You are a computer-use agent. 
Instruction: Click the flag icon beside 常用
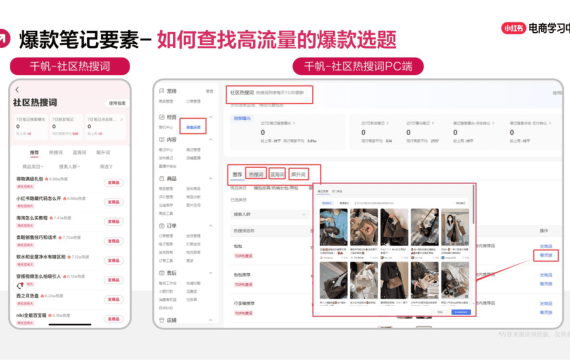(162, 91)
